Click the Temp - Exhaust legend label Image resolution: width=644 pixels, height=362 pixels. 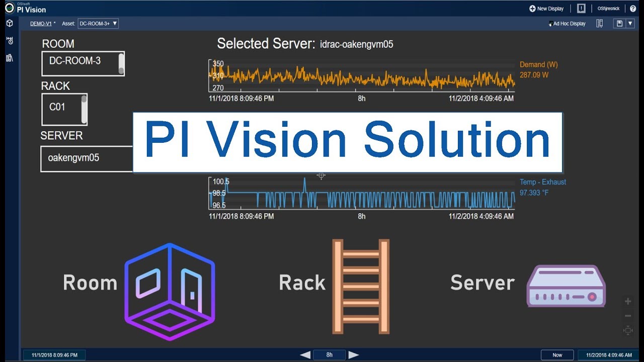pyautogui.click(x=543, y=182)
